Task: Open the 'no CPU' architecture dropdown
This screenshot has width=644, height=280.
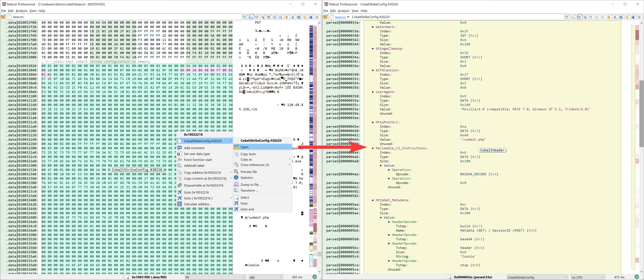Action: coord(588,277)
